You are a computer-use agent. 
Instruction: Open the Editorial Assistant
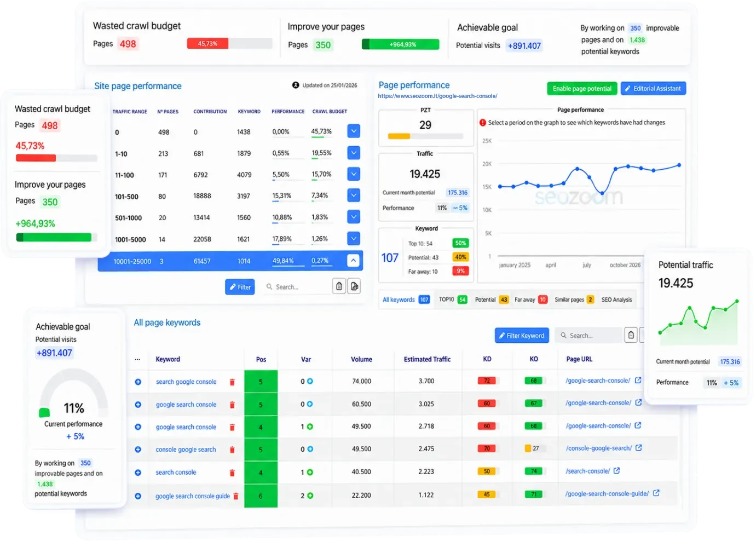653,89
